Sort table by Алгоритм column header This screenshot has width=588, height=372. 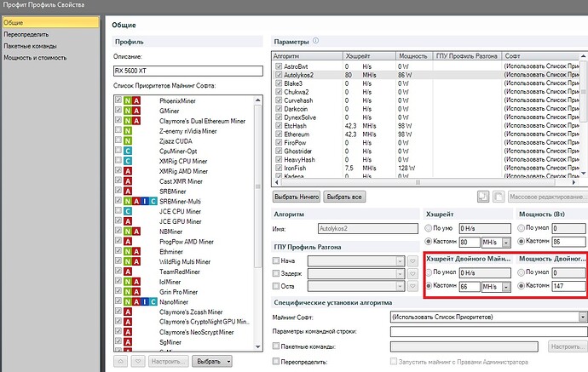(x=307, y=56)
